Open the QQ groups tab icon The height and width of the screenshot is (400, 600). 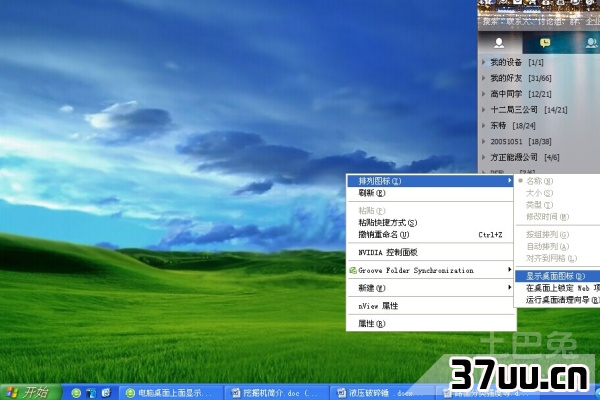[x=591, y=43]
